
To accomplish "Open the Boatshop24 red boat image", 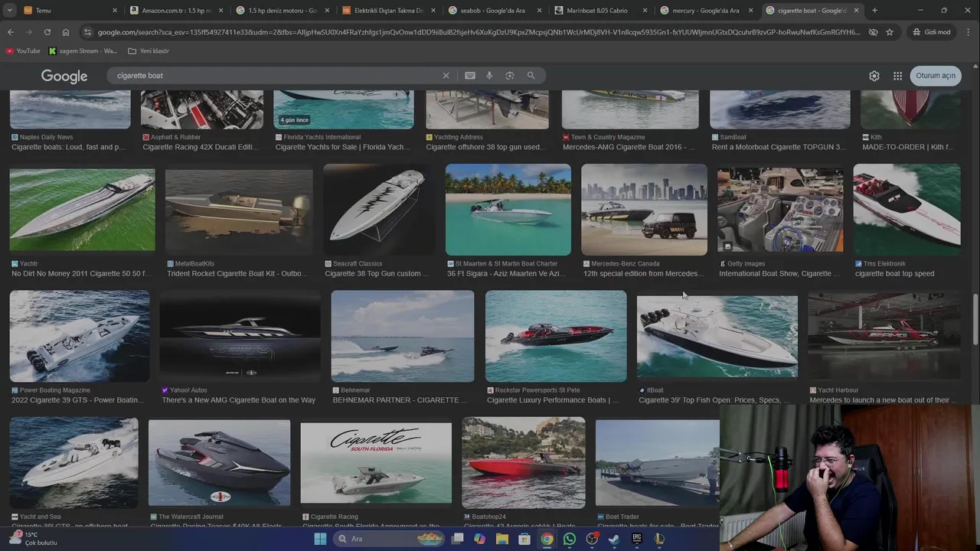I will 524,462.
